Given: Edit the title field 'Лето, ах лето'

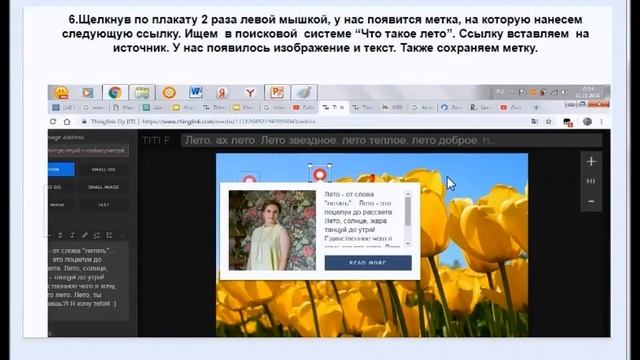Looking at the screenshot, I should [x=391, y=140].
